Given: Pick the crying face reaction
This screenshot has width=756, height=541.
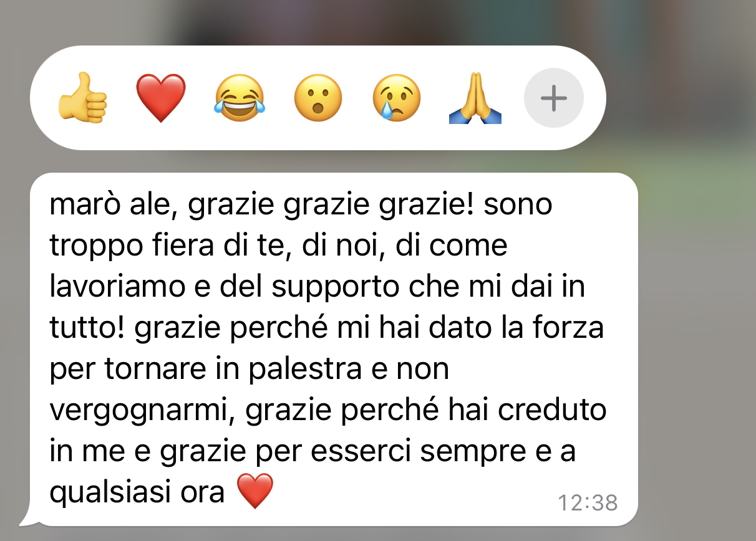Looking at the screenshot, I should 397,98.
